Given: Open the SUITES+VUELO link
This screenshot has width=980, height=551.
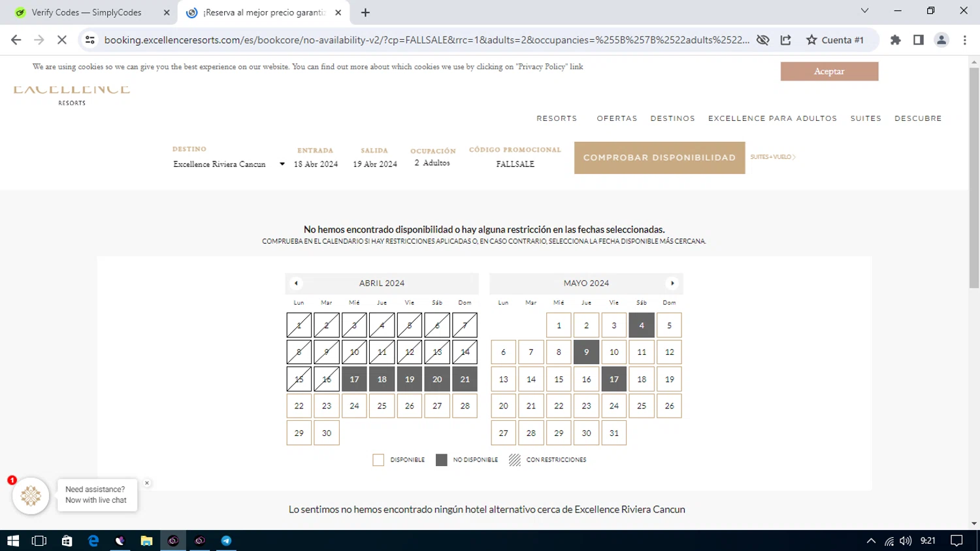Looking at the screenshot, I should pos(773,157).
